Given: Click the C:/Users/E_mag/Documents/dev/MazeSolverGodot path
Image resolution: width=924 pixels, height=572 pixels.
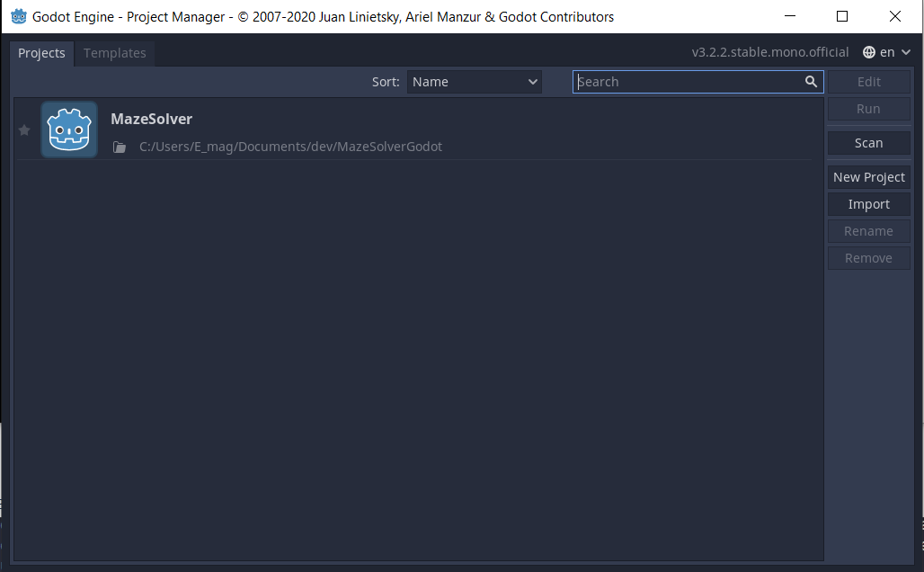Looking at the screenshot, I should pyautogui.click(x=290, y=147).
